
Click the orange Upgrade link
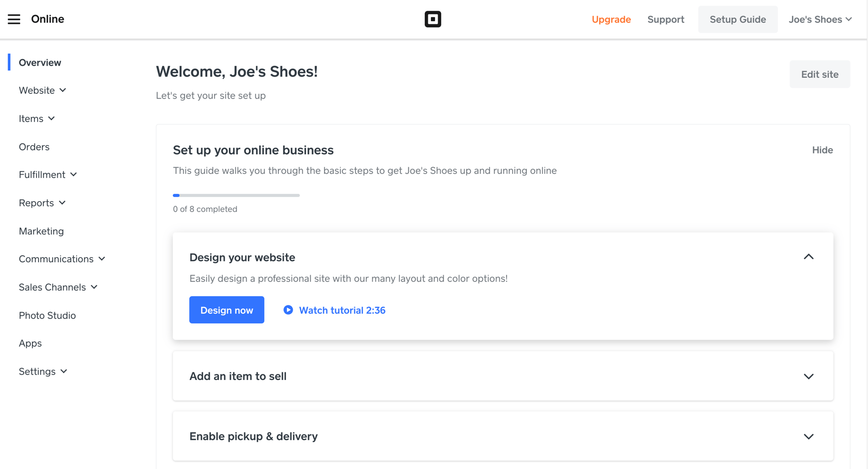(x=611, y=20)
